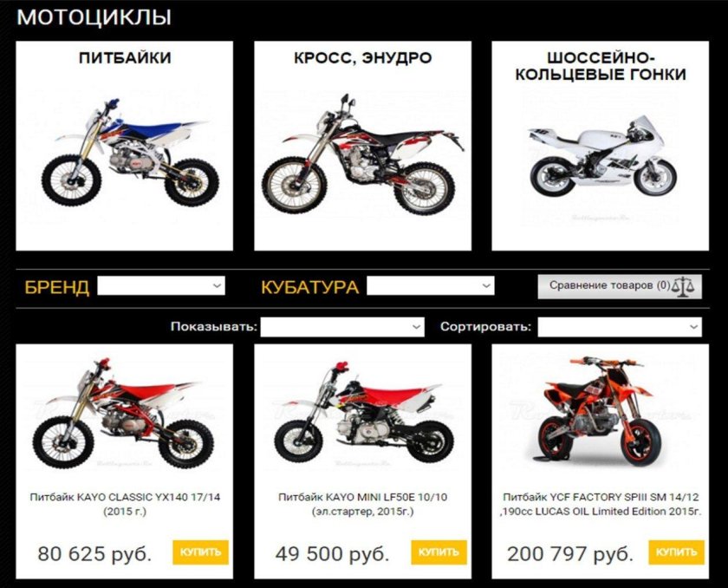Open the Сортировать dropdown

pos(620,327)
